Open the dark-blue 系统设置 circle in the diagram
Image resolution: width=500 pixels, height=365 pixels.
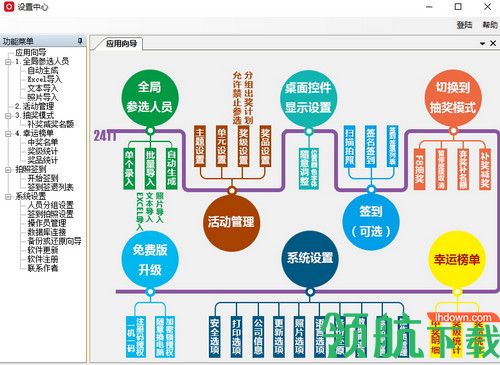[x=310, y=259]
